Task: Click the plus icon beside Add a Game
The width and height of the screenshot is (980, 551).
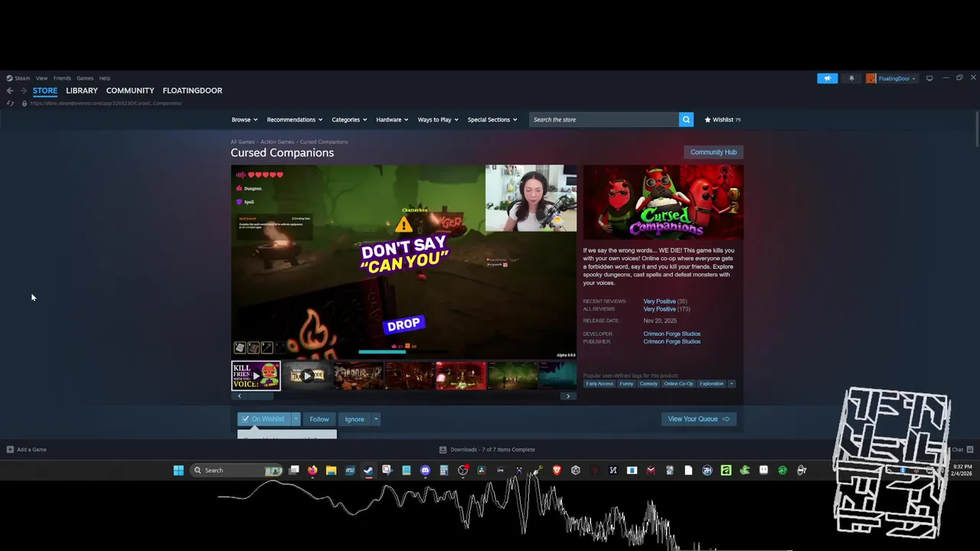Action: tap(10, 449)
